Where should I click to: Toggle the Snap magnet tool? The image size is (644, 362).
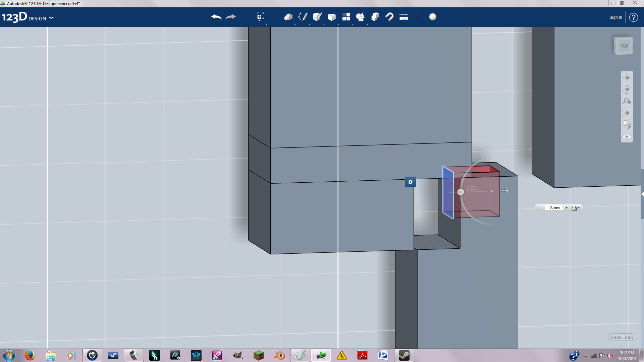tap(389, 17)
